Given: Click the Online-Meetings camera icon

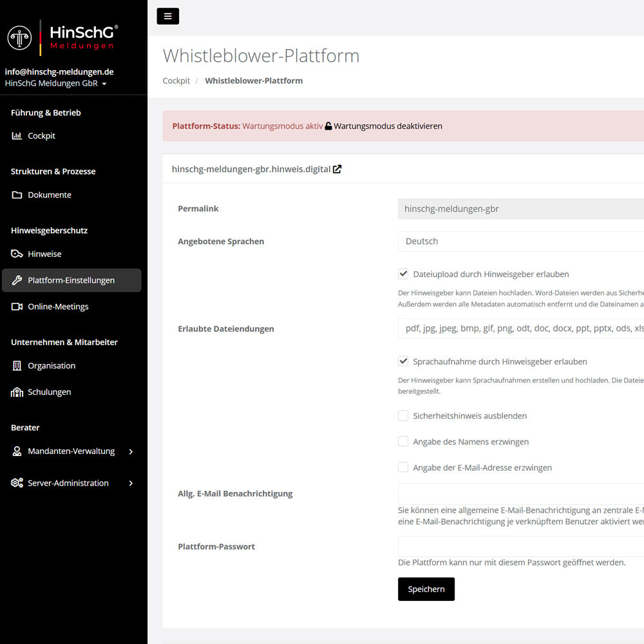Looking at the screenshot, I should pos(17,307).
